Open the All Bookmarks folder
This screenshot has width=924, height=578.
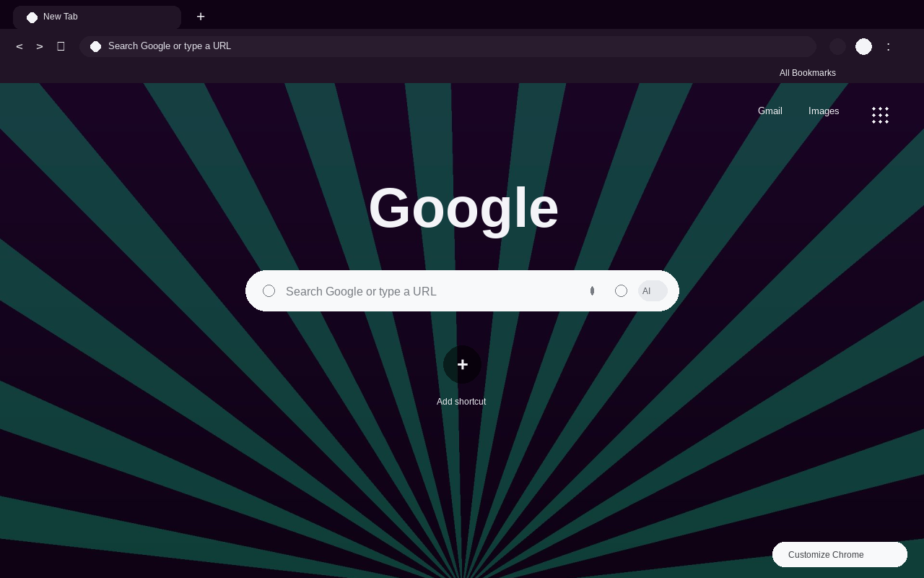[808, 73]
